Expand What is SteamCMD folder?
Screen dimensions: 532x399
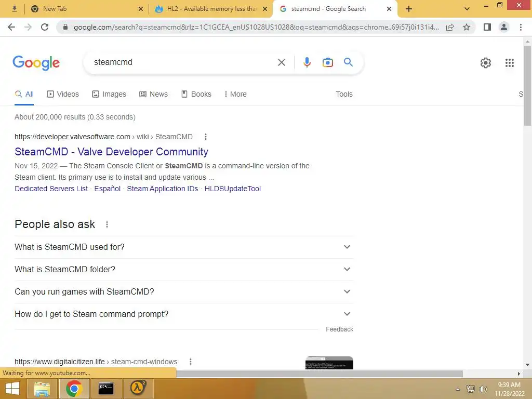[184, 270]
